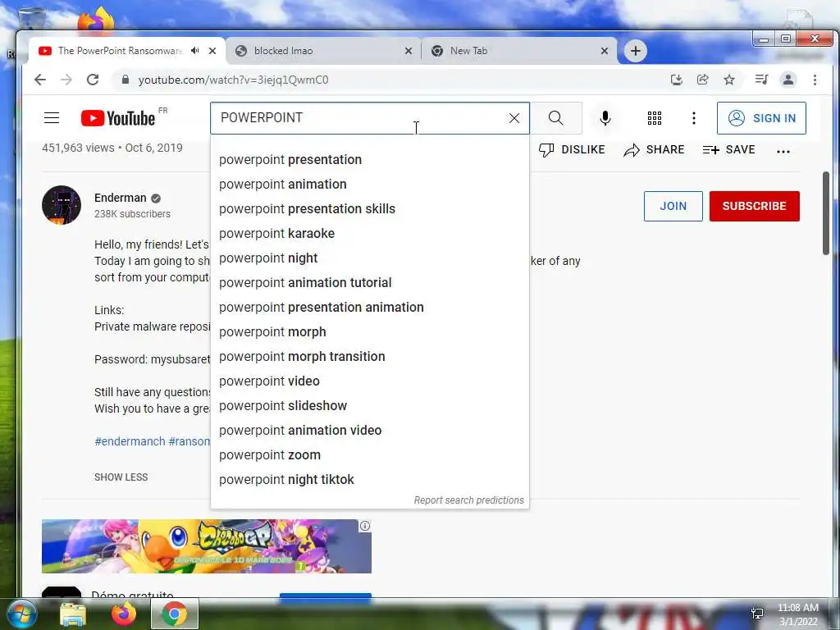Click the JOIN button

tap(673, 206)
